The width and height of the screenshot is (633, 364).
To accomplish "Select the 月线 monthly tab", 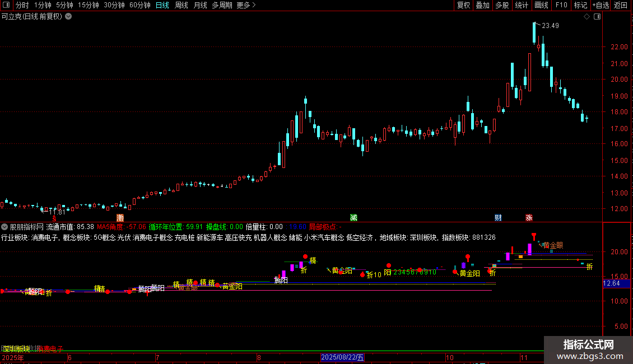I will [x=200, y=5].
